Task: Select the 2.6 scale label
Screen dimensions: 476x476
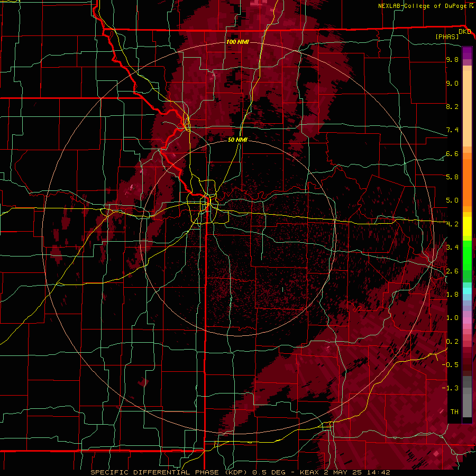Action: click(x=452, y=271)
